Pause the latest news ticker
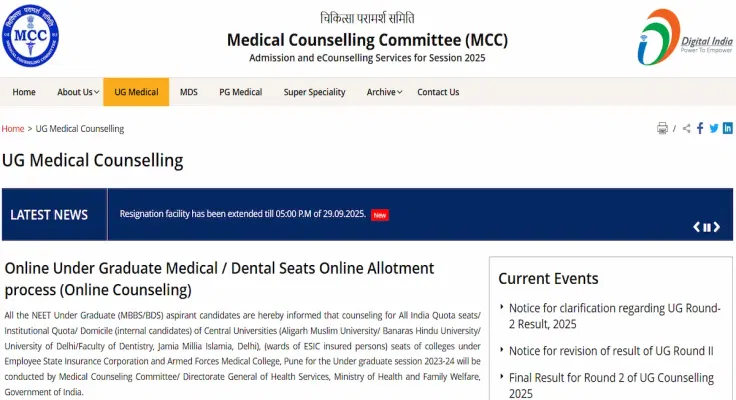The width and height of the screenshot is (736, 400). [x=708, y=227]
